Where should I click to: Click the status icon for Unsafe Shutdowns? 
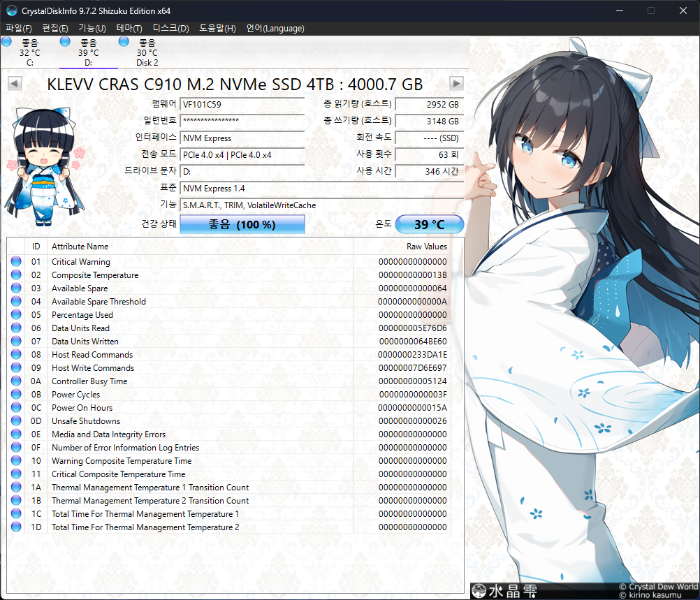coord(16,421)
